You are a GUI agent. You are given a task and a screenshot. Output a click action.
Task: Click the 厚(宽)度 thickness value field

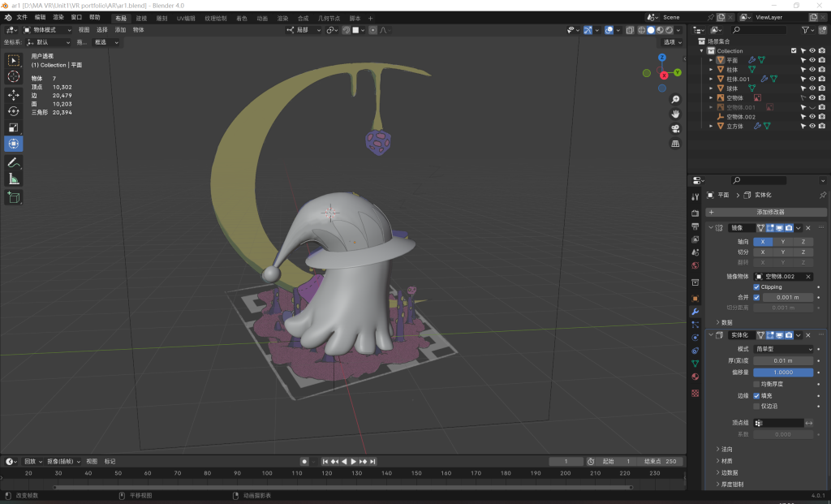pos(783,361)
